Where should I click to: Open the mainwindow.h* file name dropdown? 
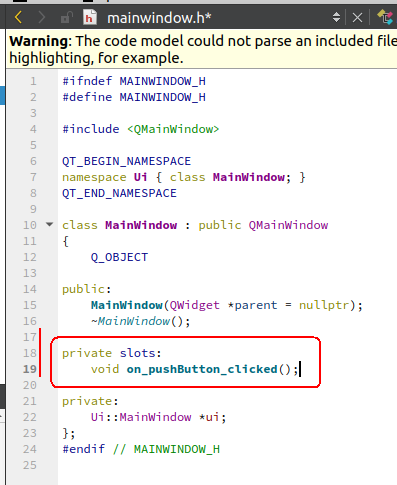159,17
